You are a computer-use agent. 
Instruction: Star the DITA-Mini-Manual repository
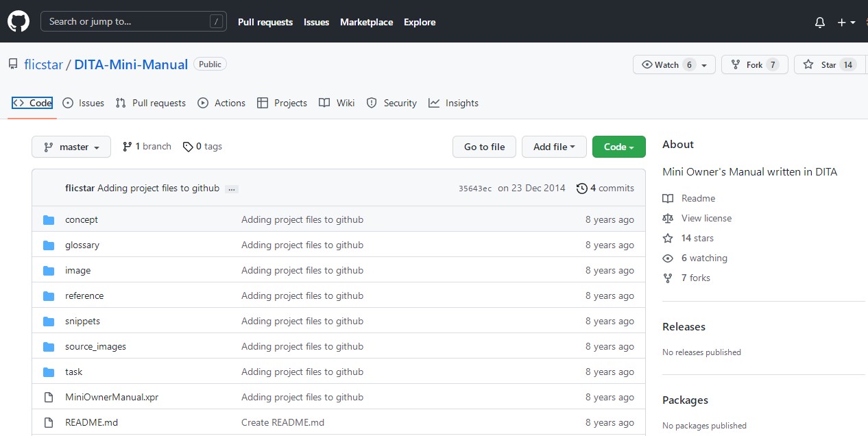828,64
